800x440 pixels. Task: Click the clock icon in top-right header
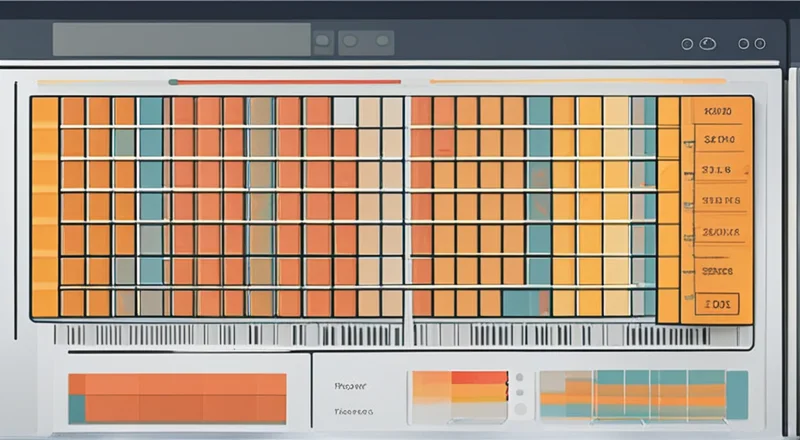tap(708, 43)
